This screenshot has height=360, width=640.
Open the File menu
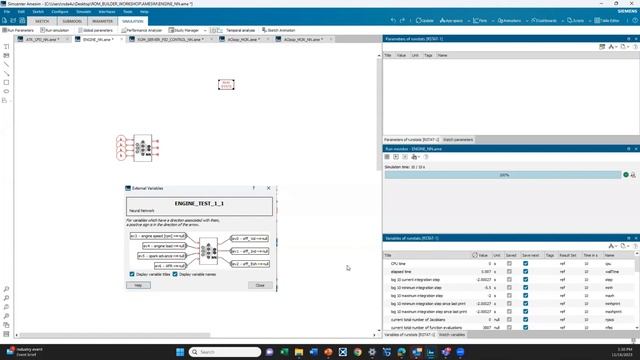[x=7, y=12]
